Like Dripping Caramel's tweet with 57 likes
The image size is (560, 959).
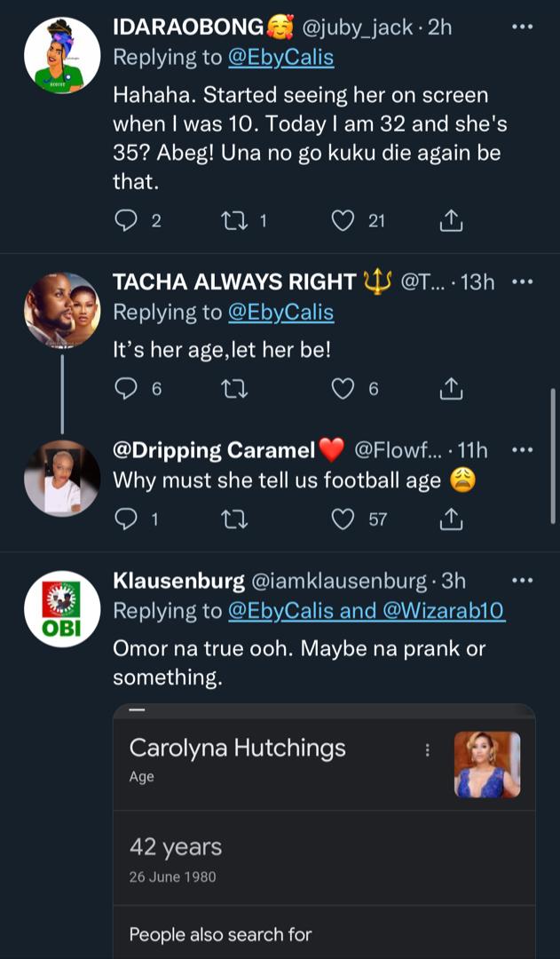pyautogui.click(x=343, y=519)
